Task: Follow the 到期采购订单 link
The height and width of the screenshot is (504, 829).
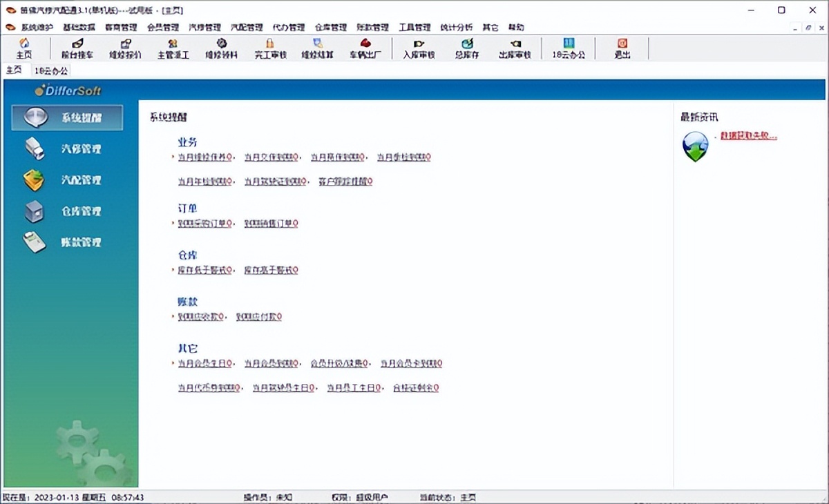Action: point(202,224)
